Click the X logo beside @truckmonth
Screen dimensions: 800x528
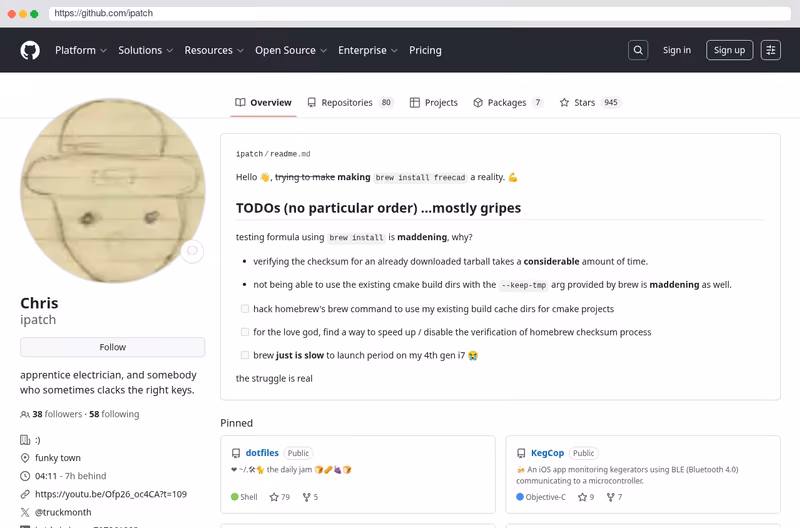point(24,512)
